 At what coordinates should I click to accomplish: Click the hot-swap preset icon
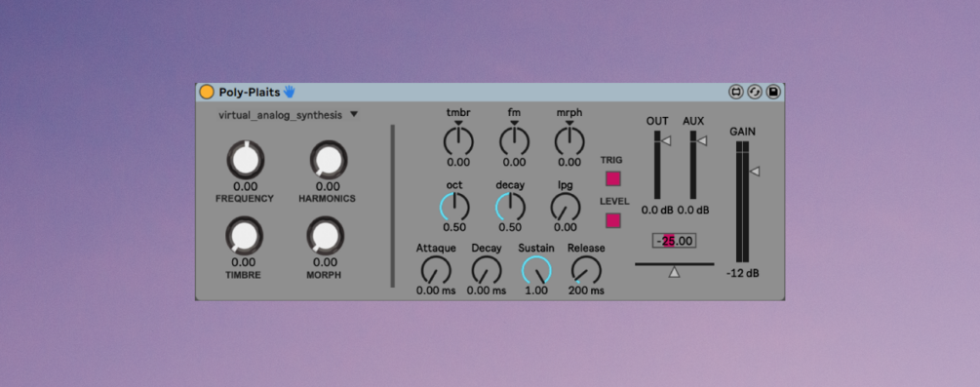coord(755,93)
